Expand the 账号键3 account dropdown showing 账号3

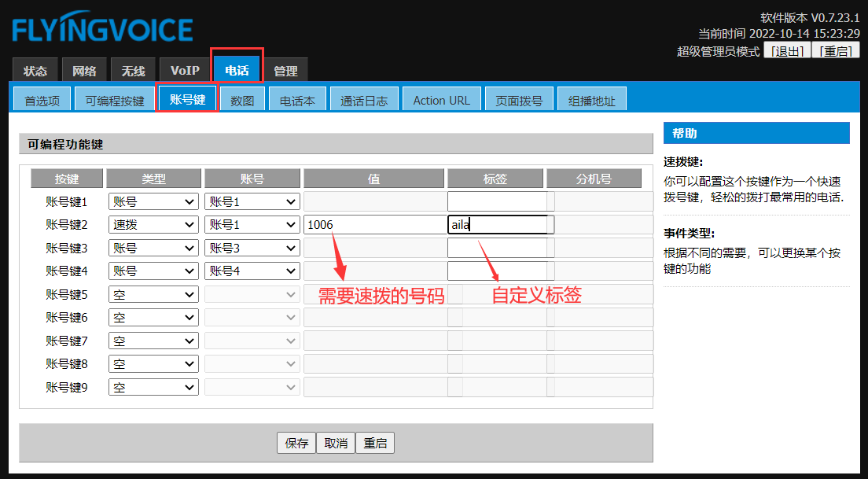pyautogui.click(x=252, y=249)
